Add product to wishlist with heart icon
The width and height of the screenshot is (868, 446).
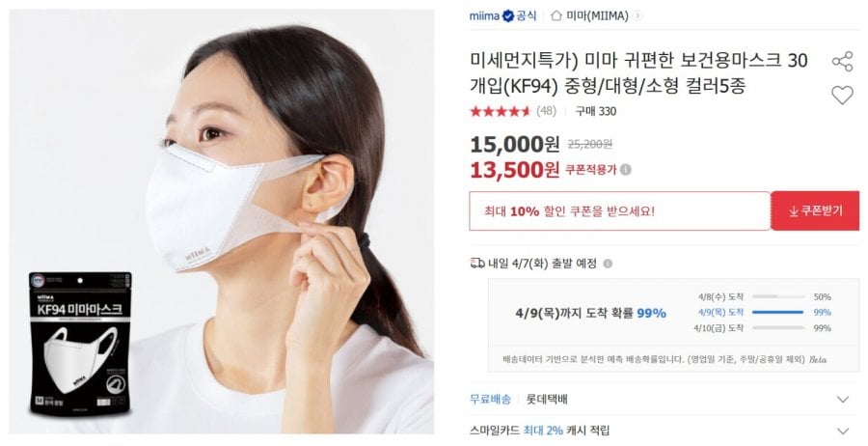(842, 96)
